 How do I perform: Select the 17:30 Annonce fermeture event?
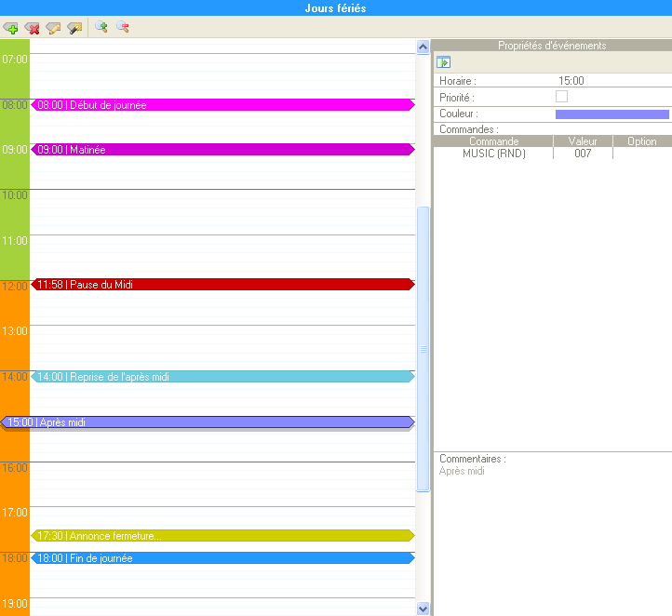pos(222,535)
